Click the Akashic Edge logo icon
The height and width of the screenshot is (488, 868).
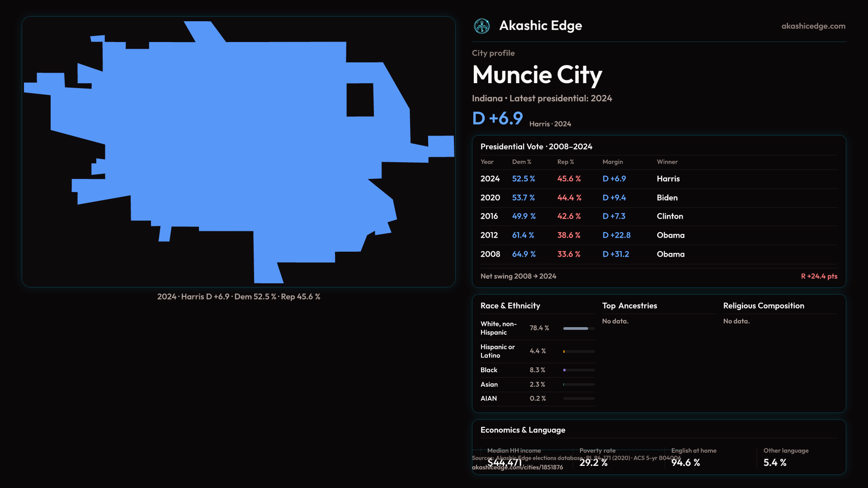point(481,26)
